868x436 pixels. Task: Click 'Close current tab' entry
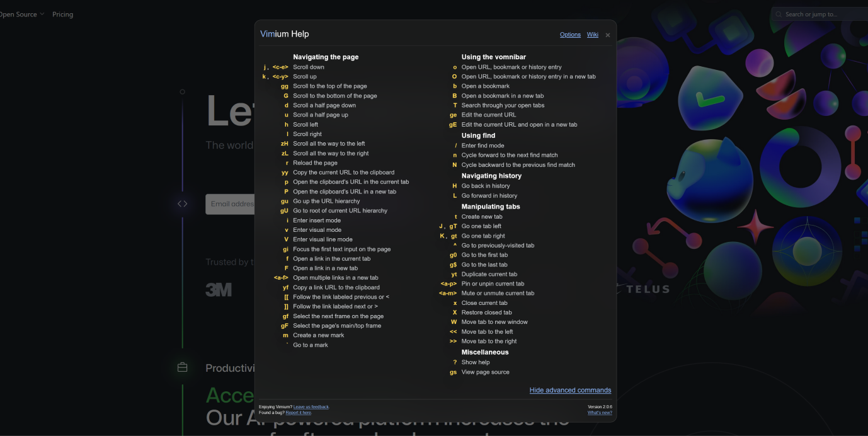[x=484, y=303]
